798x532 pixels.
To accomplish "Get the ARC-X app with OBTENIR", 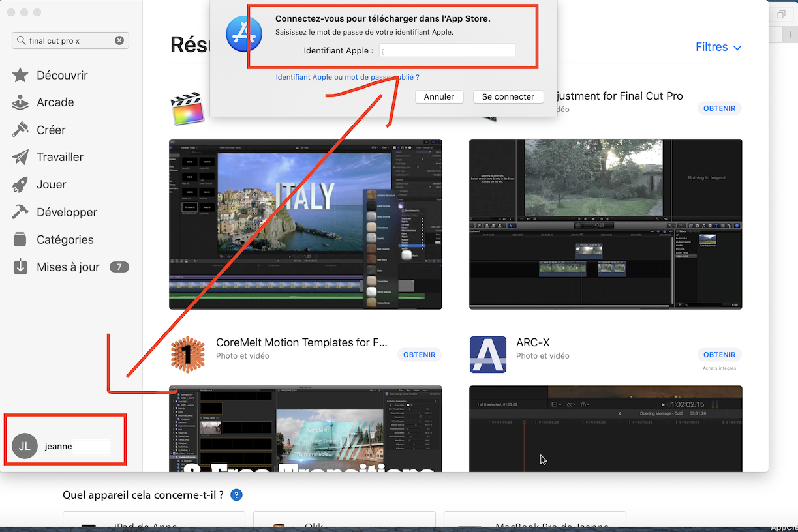I will (x=719, y=355).
